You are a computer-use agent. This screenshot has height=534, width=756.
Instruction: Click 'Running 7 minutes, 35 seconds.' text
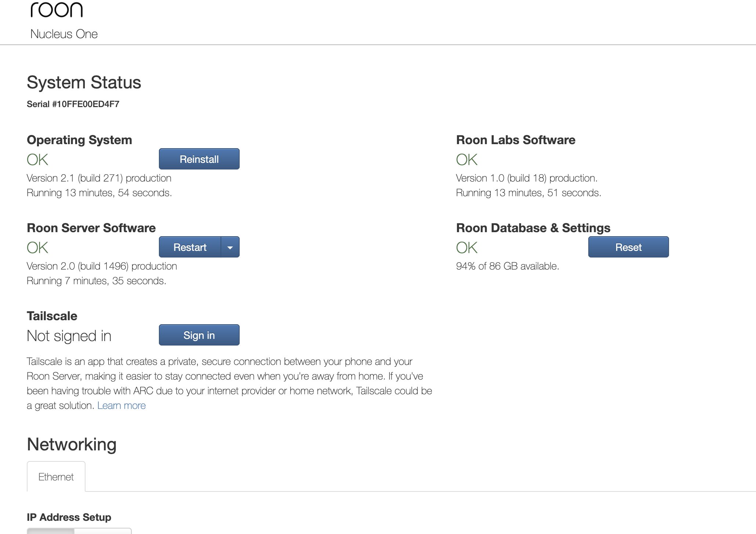pyautogui.click(x=97, y=281)
